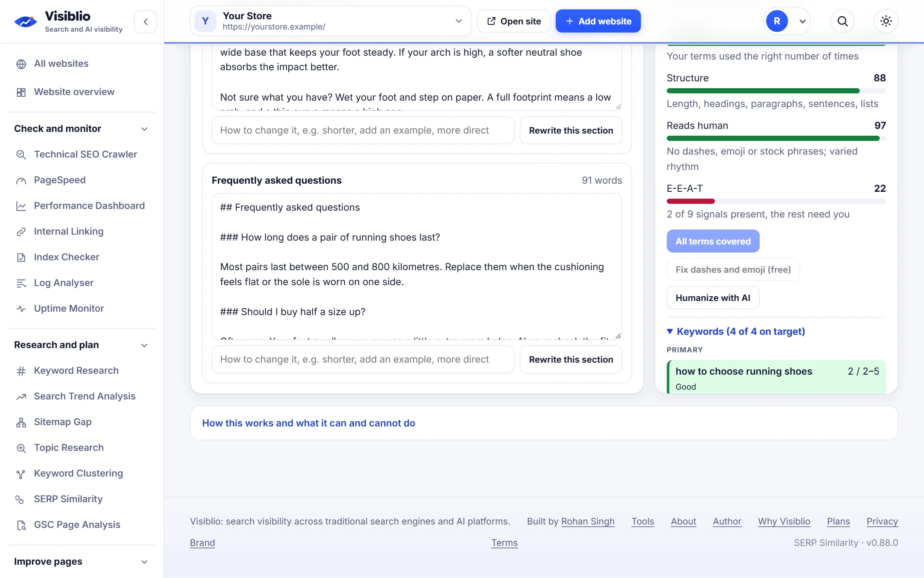Click the Structure green progress bar
Screen dimensions: 924x578
click(763, 91)
